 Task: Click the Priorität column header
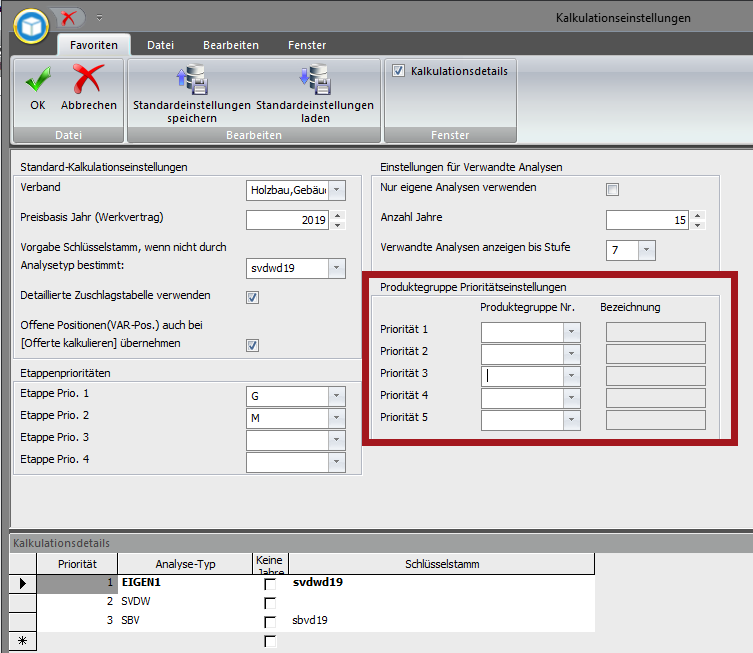pos(77,564)
